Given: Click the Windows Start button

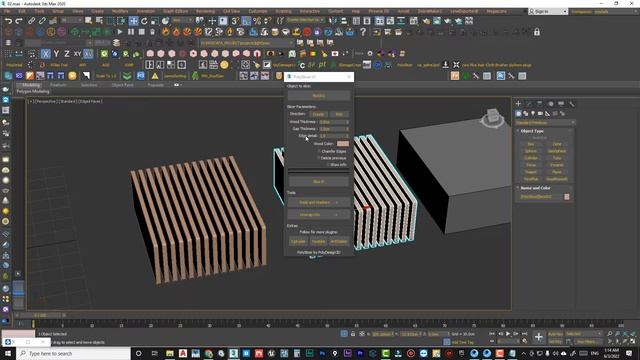Looking at the screenshot, I should (x=8, y=353).
